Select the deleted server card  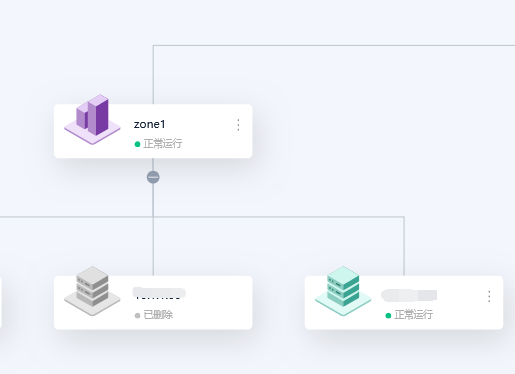153,302
